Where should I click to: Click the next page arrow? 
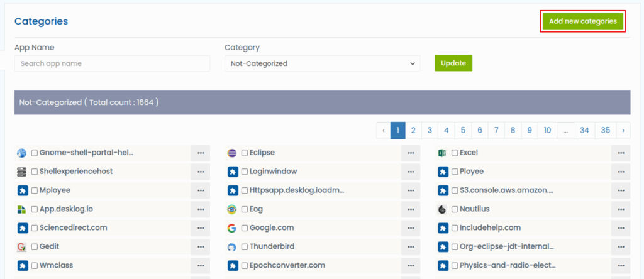click(623, 130)
